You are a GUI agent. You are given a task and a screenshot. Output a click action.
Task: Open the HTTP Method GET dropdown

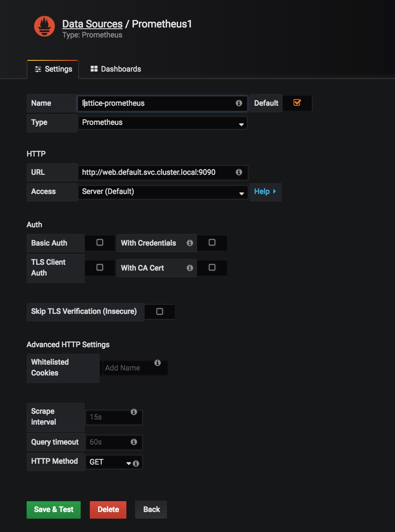109,462
